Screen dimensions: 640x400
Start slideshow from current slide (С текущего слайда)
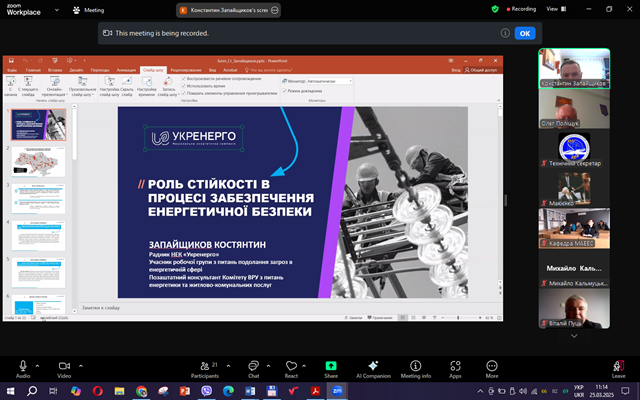point(28,87)
